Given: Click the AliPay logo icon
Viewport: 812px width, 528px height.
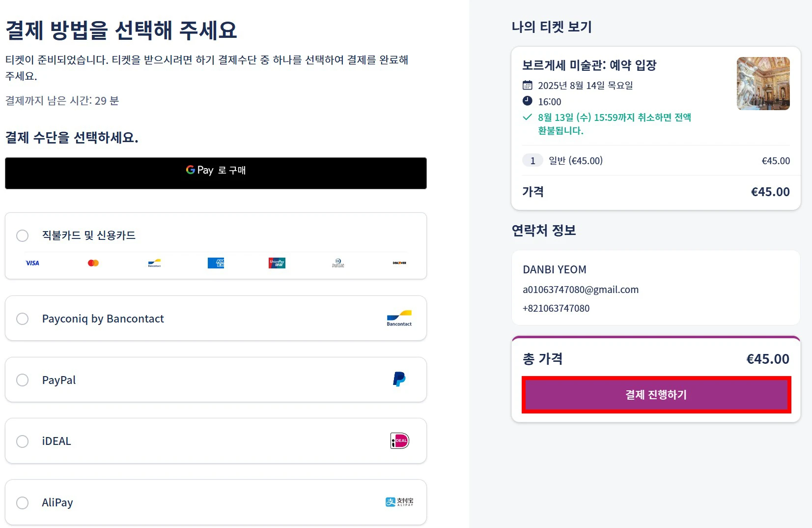Looking at the screenshot, I should [x=399, y=502].
